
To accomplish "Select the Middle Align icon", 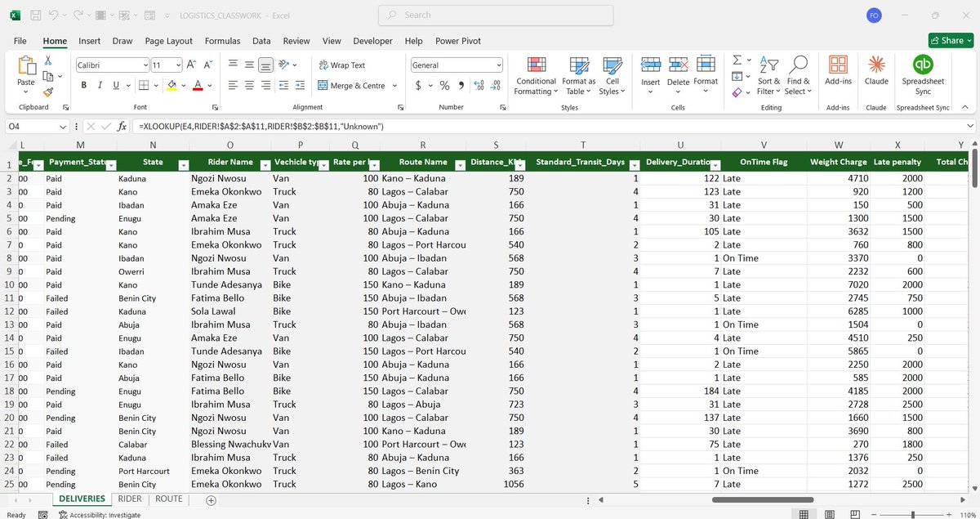I will pos(249,65).
